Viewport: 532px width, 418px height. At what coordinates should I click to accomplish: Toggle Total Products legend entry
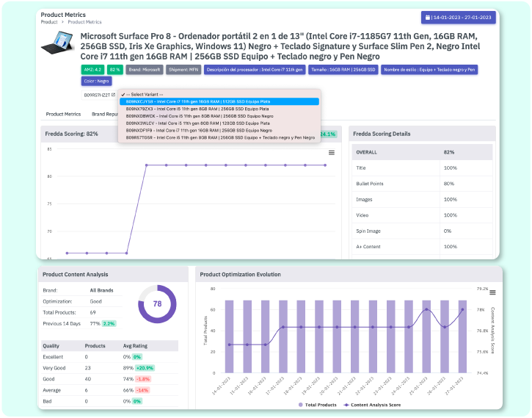(318, 405)
